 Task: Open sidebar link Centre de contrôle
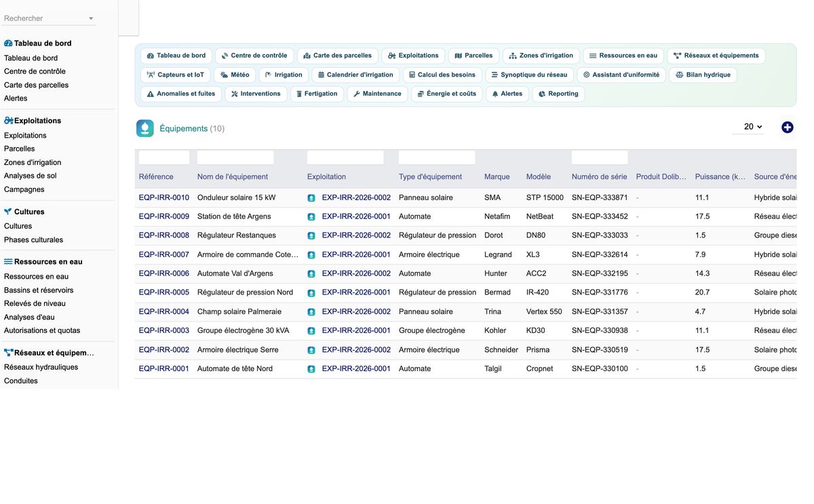point(35,72)
